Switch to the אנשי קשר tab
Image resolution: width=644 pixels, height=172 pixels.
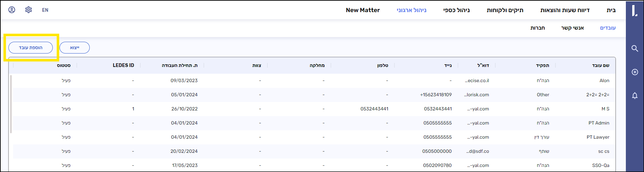pyautogui.click(x=572, y=28)
